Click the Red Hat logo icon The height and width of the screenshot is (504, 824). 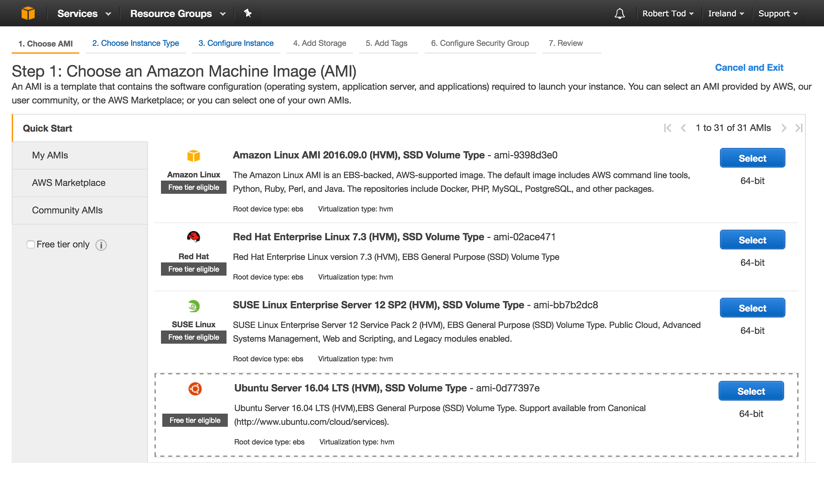pyautogui.click(x=194, y=237)
